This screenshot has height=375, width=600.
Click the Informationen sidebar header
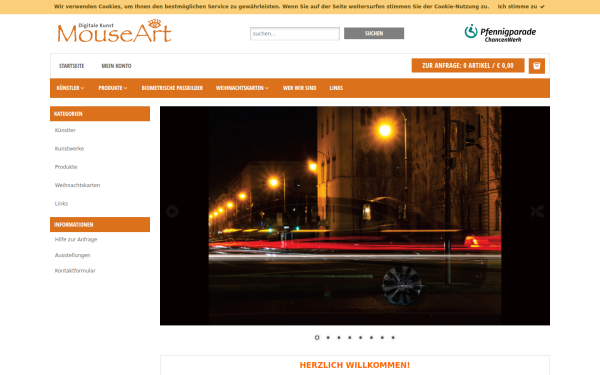[x=100, y=225]
